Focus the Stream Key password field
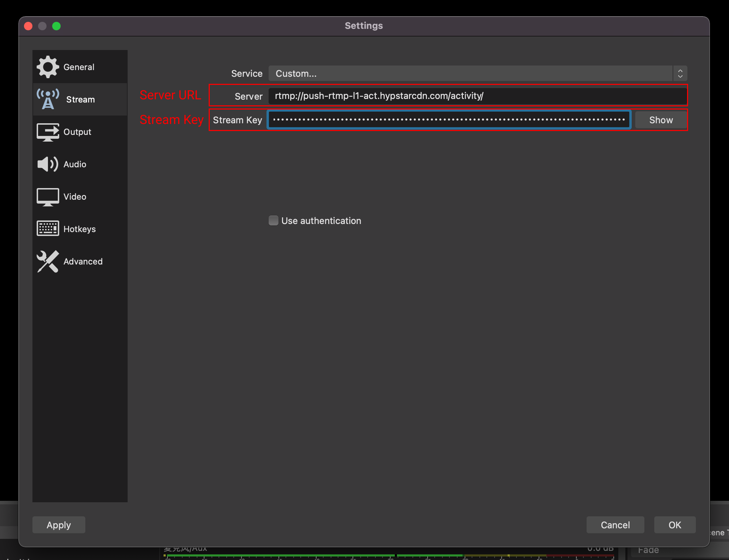Screen dimensions: 729x560 click(449, 120)
